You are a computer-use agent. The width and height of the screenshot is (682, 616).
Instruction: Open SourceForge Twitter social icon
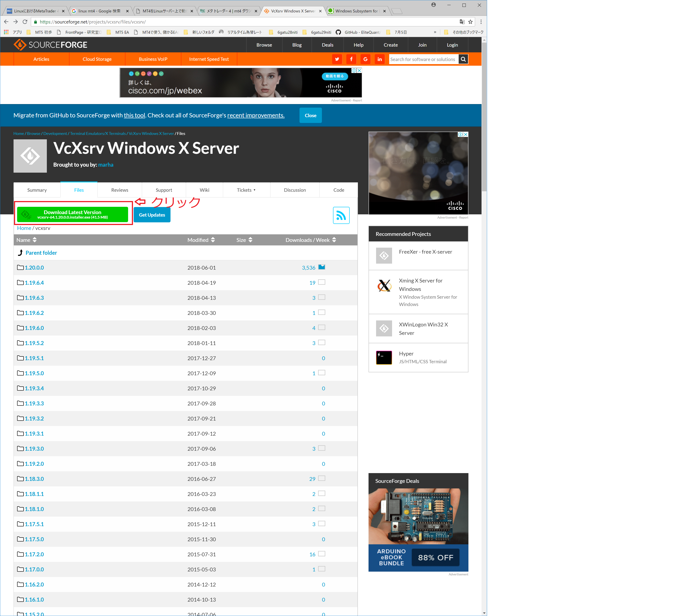[337, 59]
